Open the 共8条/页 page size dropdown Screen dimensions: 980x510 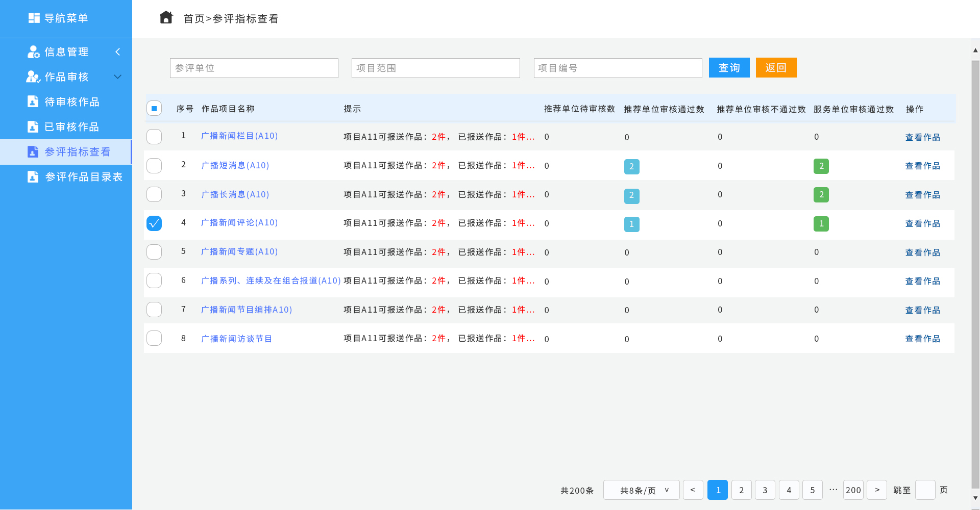pos(642,490)
